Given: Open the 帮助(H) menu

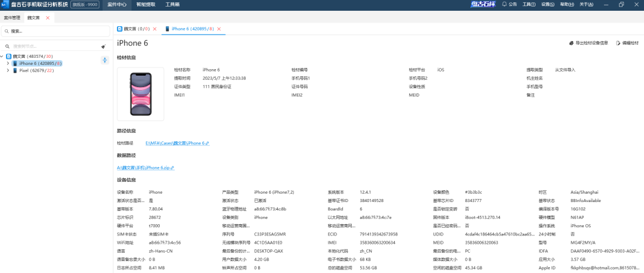Looking at the screenshot, I should [x=567, y=5].
